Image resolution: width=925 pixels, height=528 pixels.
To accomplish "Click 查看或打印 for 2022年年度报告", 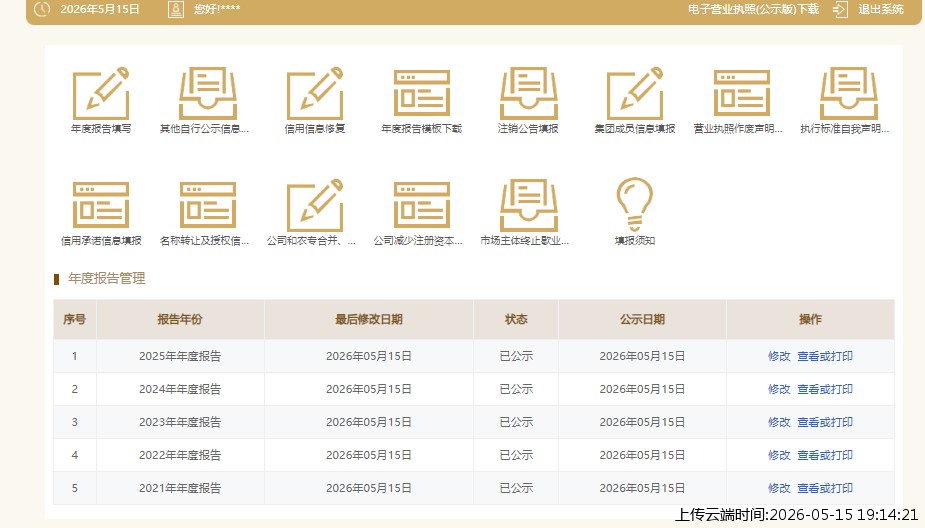I will coord(825,455).
